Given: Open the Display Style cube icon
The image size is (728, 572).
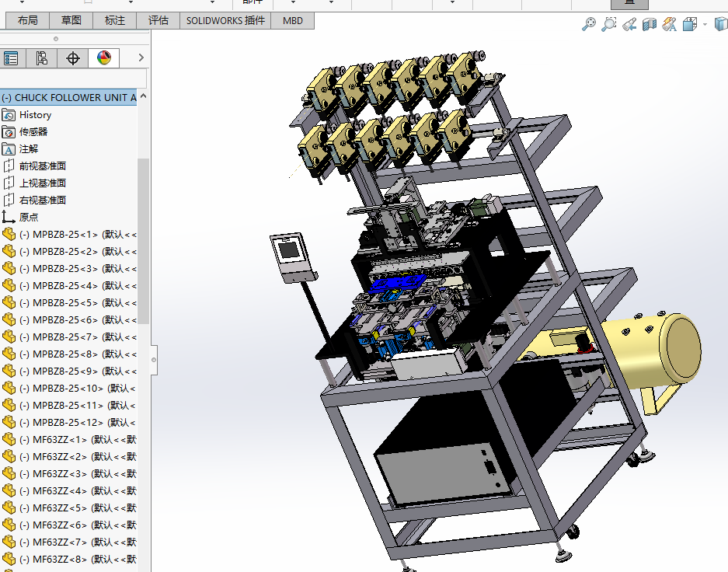Looking at the screenshot, I should pyautogui.click(x=721, y=24).
